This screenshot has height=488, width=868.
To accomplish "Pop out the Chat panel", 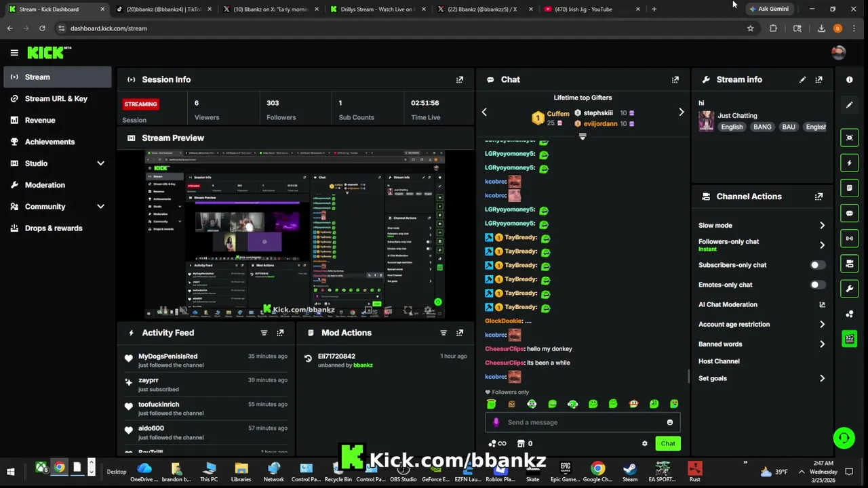I will tap(675, 79).
